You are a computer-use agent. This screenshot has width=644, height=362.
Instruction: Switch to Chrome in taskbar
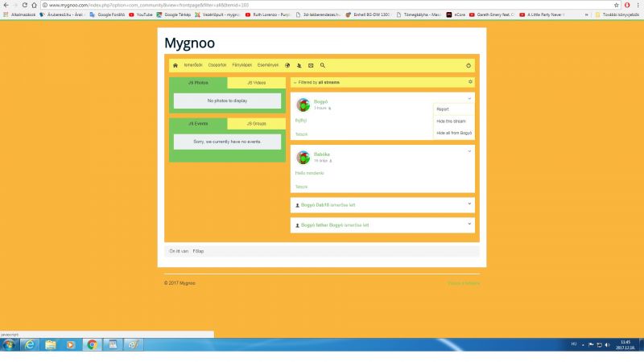point(92,345)
